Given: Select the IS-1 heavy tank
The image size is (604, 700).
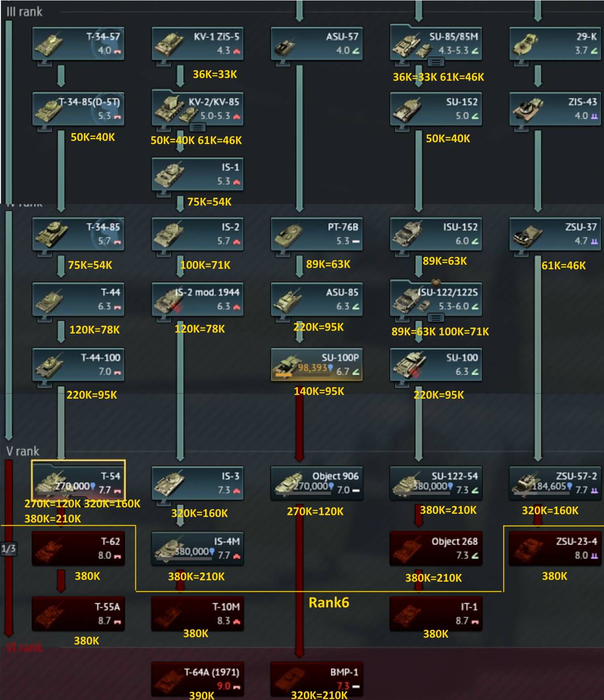Looking at the screenshot, I should [197, 174].
